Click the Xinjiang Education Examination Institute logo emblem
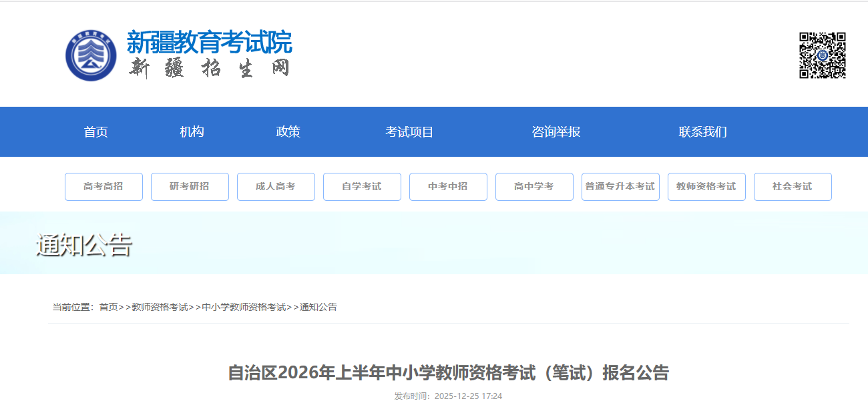The image size is (868, 409). point(91,55)
